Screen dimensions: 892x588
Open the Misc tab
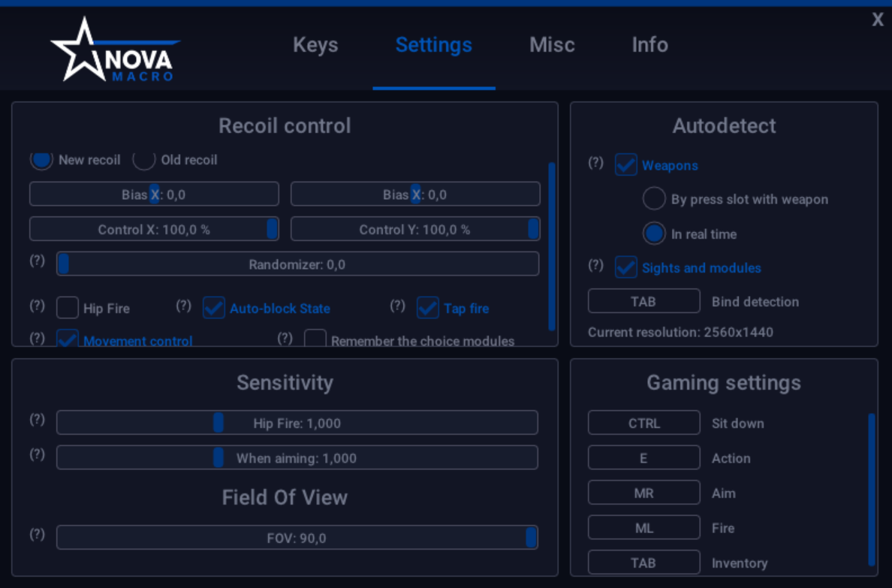[x=552, y=44]
